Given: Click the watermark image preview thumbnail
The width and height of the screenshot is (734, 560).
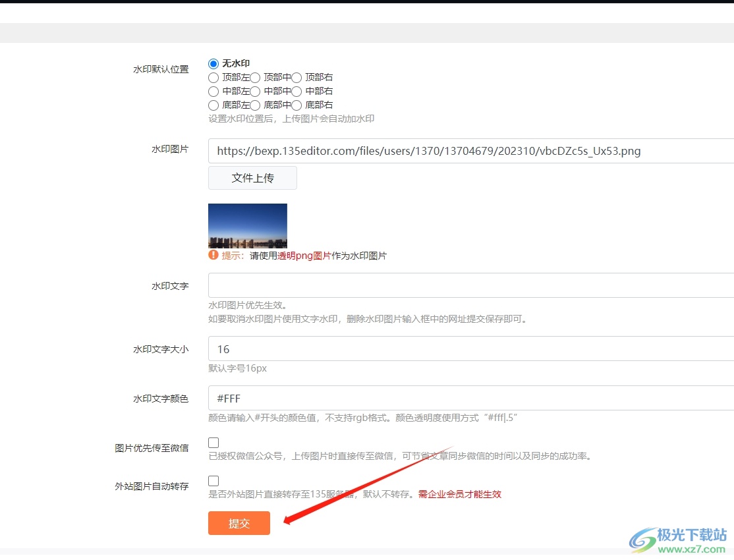Looking at the screenshot, I should [x=248, y=225].
